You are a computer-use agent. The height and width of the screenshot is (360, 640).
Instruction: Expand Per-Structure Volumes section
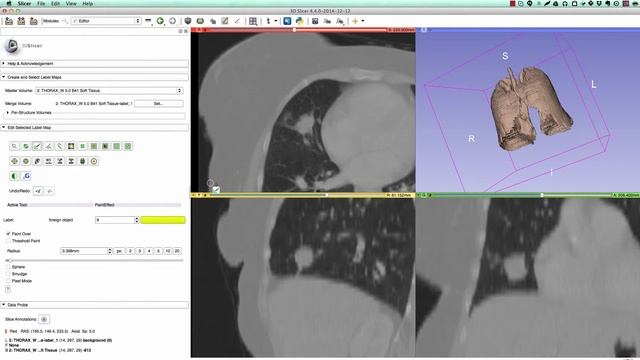pyautogui.click(x=8, y=113)
